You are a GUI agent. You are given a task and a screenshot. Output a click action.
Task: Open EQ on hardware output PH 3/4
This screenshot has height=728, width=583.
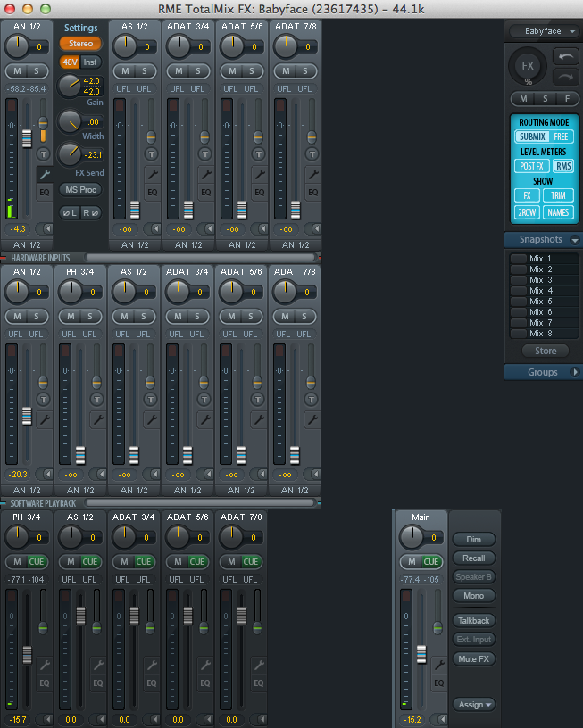[45, 683]
